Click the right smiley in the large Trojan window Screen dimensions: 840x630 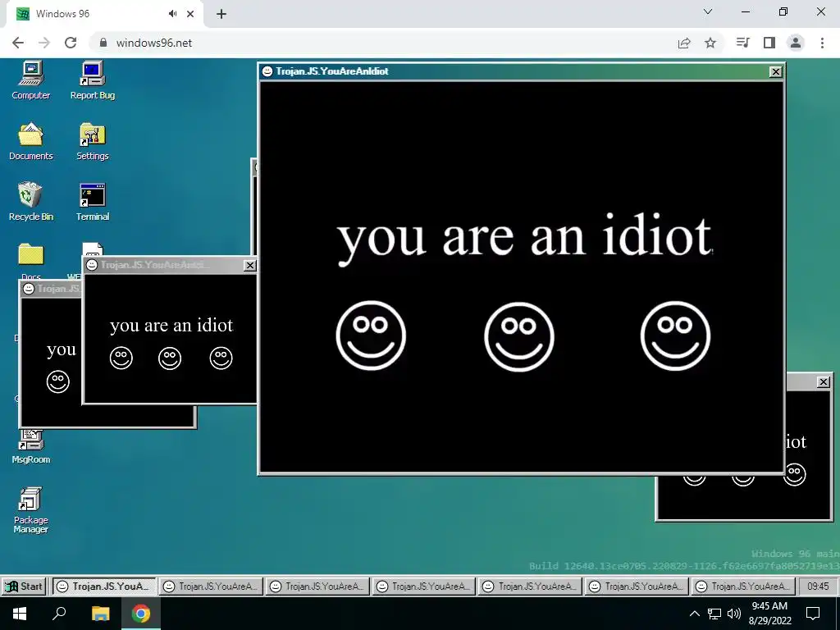(x=675, y=336)
